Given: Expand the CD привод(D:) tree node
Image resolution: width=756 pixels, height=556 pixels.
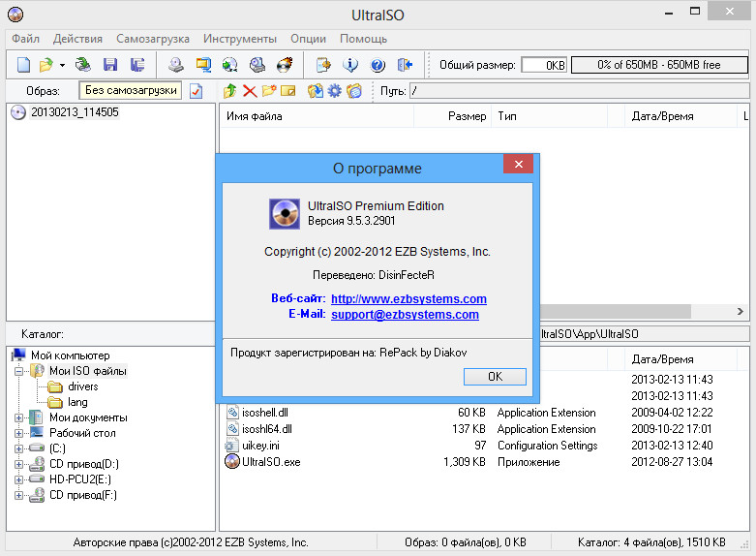Looking at the screenshot, I should coord(19,464).
